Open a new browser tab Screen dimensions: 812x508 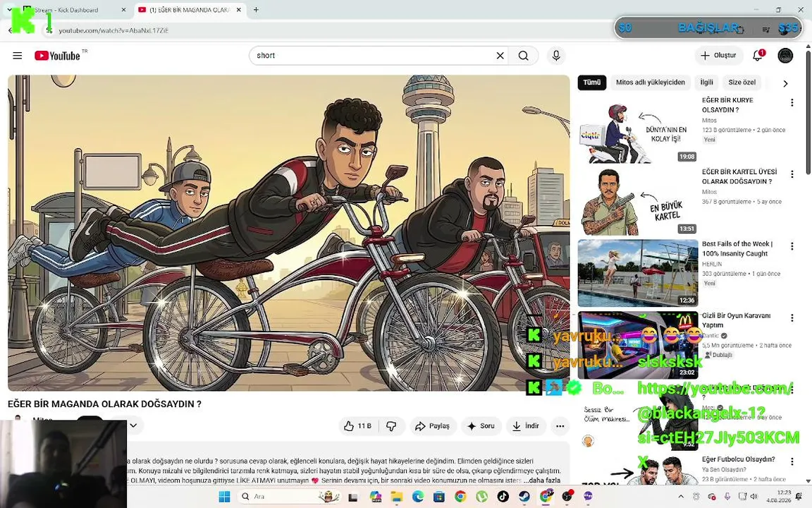[x=256, y=10]
